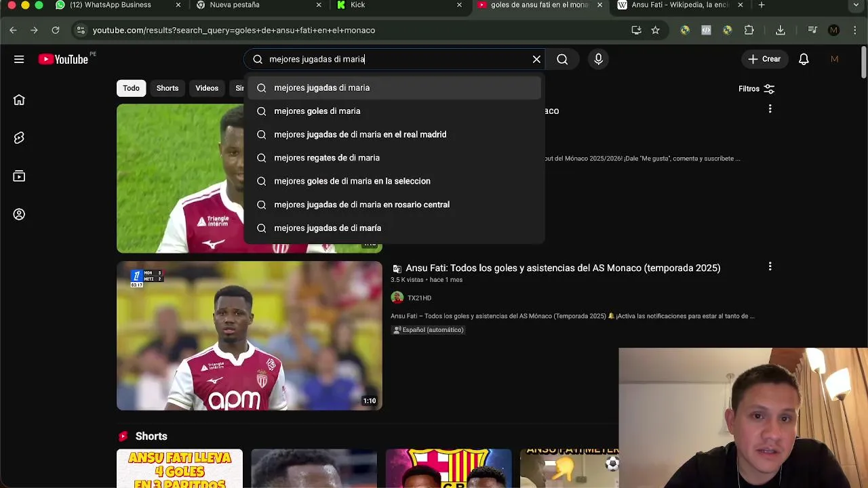Screen dimensions: 868x488
Task: Open more options for the first video result
Action: click(770, 109)
